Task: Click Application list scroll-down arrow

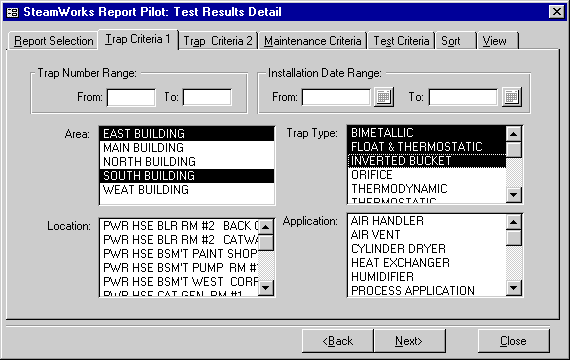Action: [514, 288]
